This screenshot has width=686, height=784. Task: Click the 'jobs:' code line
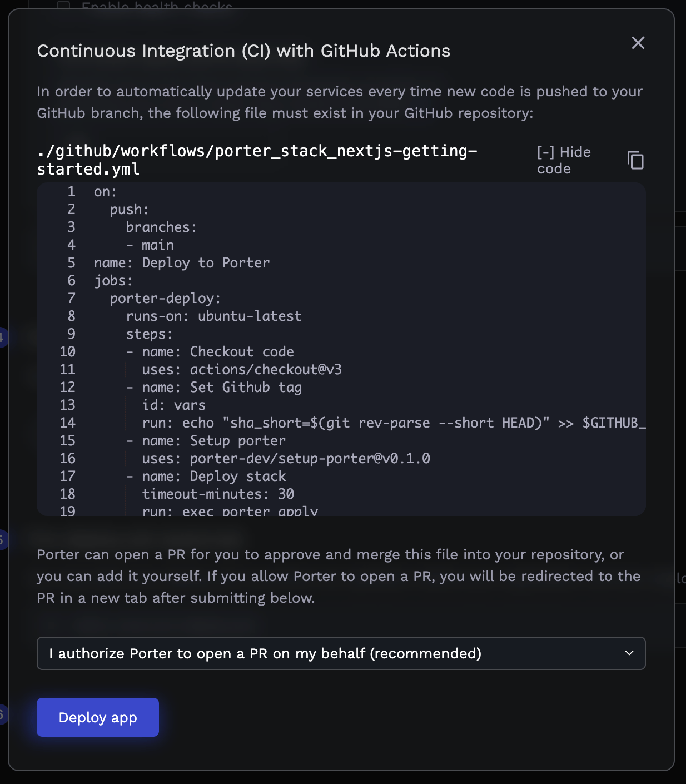113,280
